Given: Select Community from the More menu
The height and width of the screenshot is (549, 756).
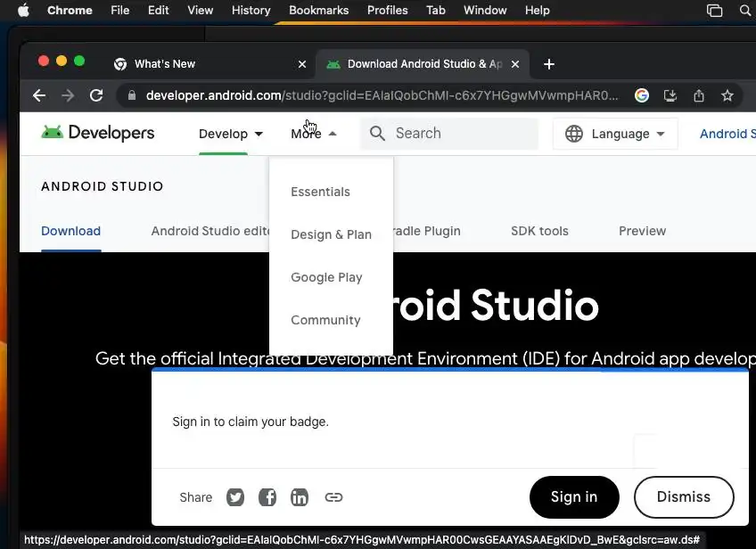Looking at the screenshot, I should 325,320.
